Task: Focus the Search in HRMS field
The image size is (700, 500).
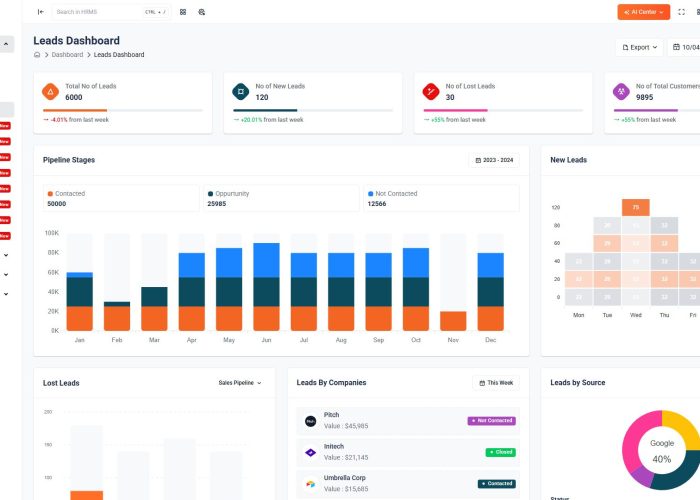Action: click(111, 12)
